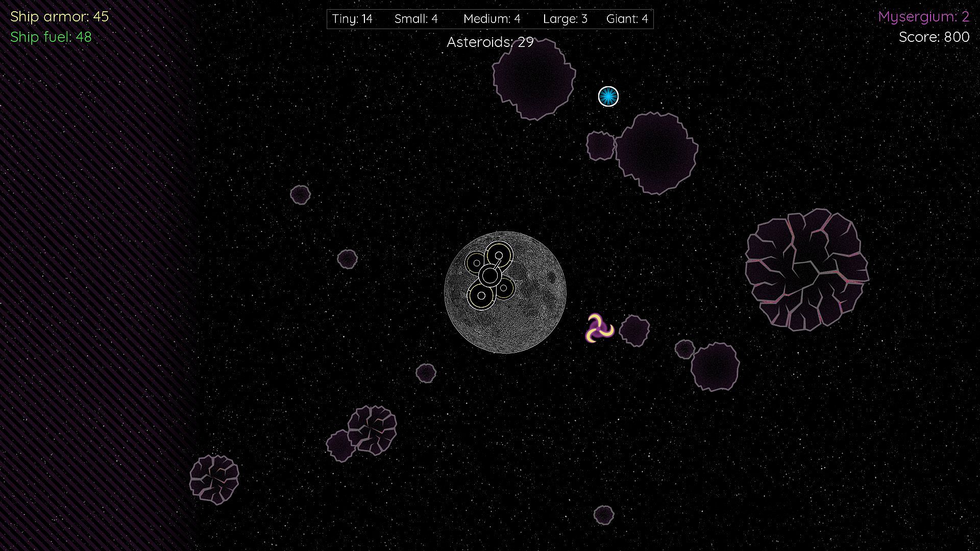
Task: Click the glowing blue energy orb
Action: tap(608, 96)
